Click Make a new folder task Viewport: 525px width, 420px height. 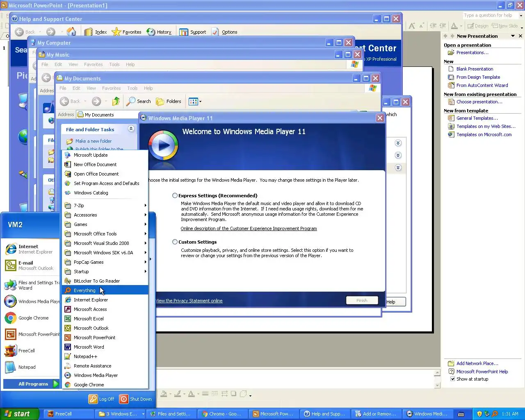pyautogui.click(x=94, y=141)
